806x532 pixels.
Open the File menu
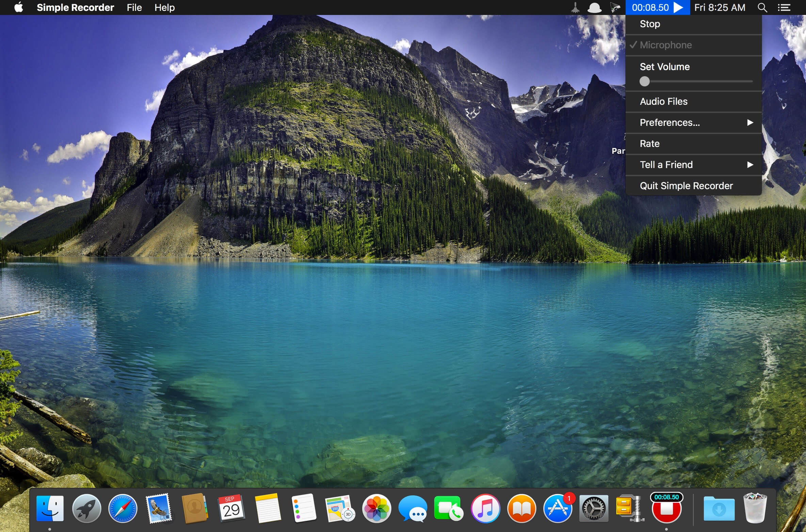click(134, 7)
